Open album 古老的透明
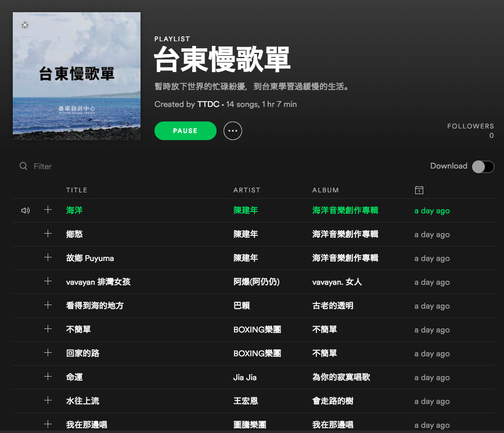The image size is (504, 433). tap(333, 306)
